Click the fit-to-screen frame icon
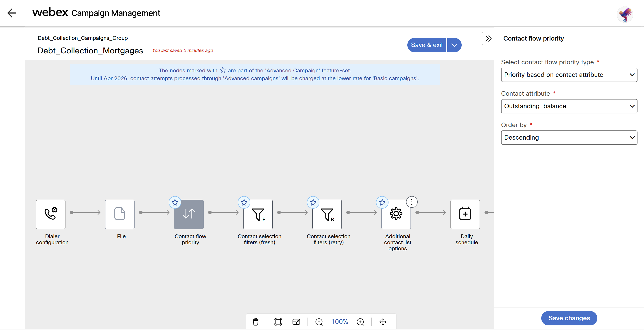 (278, 322)
